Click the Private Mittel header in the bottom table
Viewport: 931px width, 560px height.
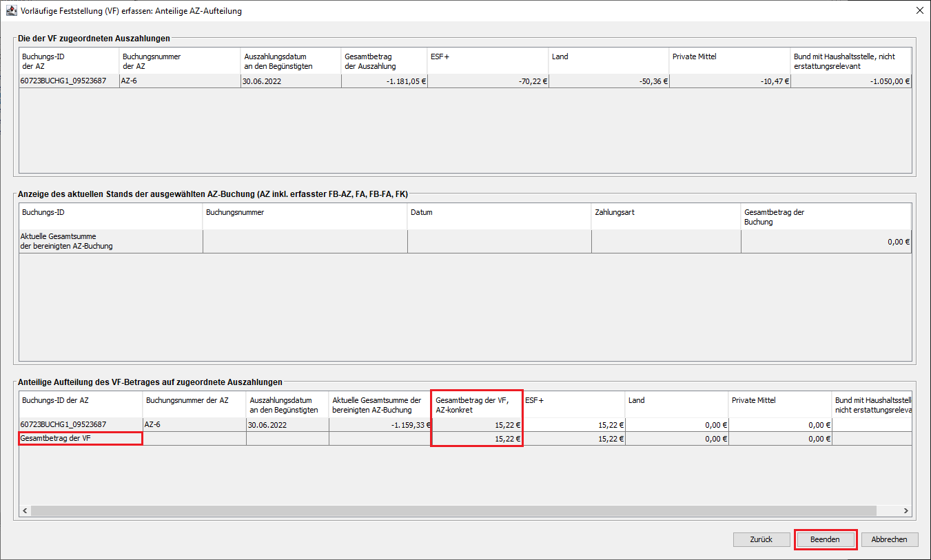pos(780,404)
